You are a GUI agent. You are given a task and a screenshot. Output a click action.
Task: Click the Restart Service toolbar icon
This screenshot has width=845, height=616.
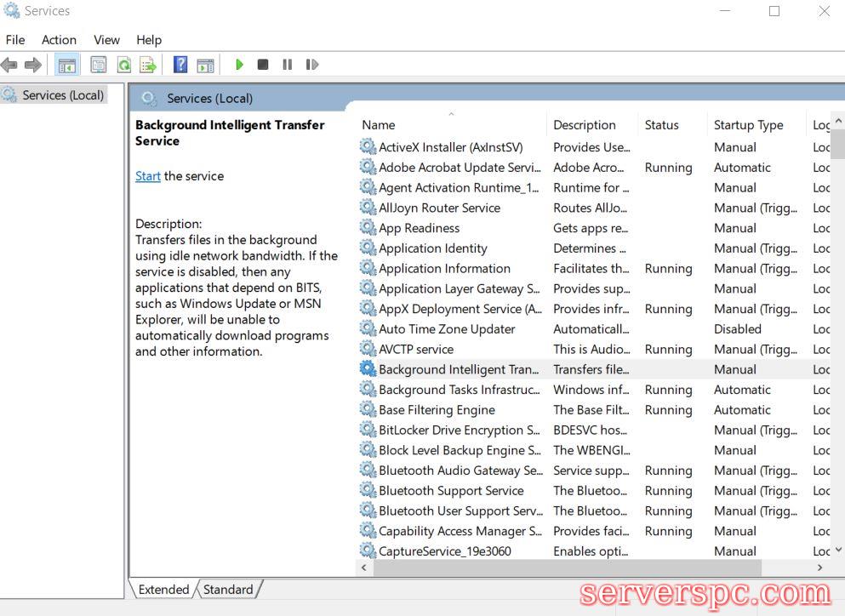312,65
